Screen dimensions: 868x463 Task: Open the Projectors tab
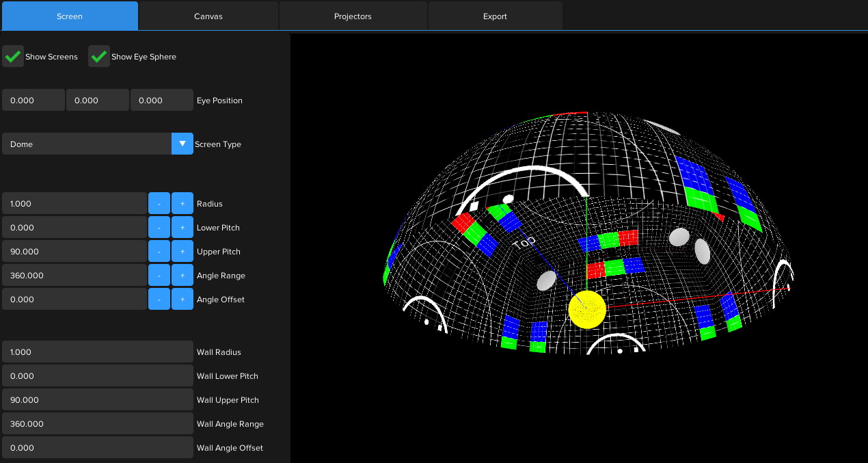pos(353,16)
